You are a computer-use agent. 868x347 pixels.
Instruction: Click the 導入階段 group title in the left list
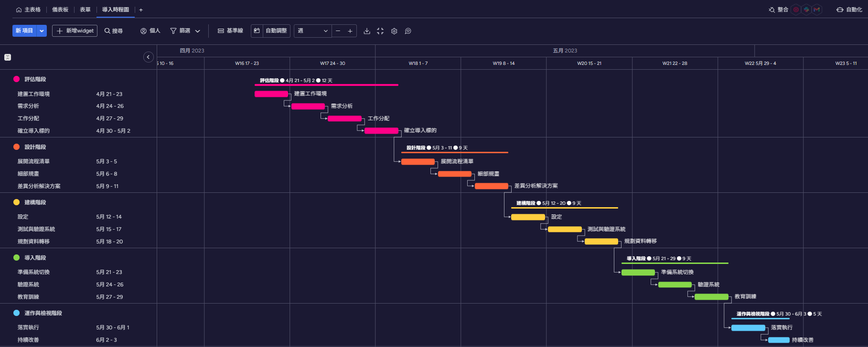click(x=35, y=258)
